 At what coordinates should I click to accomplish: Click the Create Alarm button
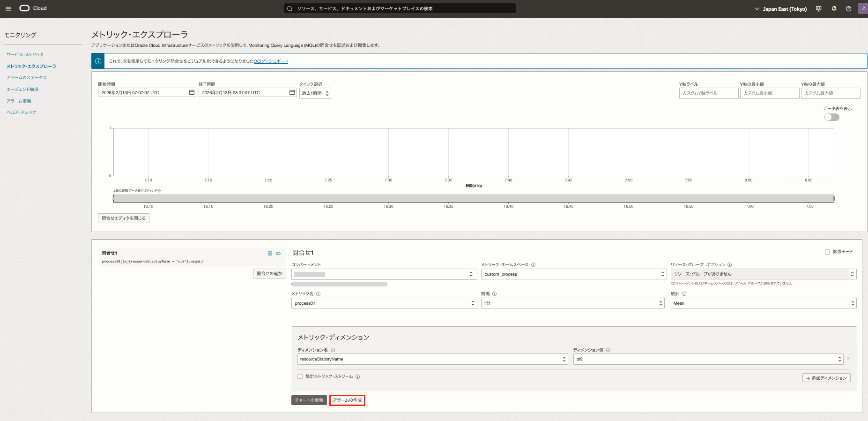347,400
